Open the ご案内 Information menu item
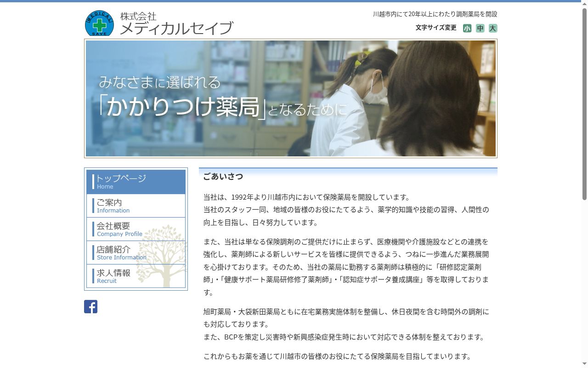 136,206
